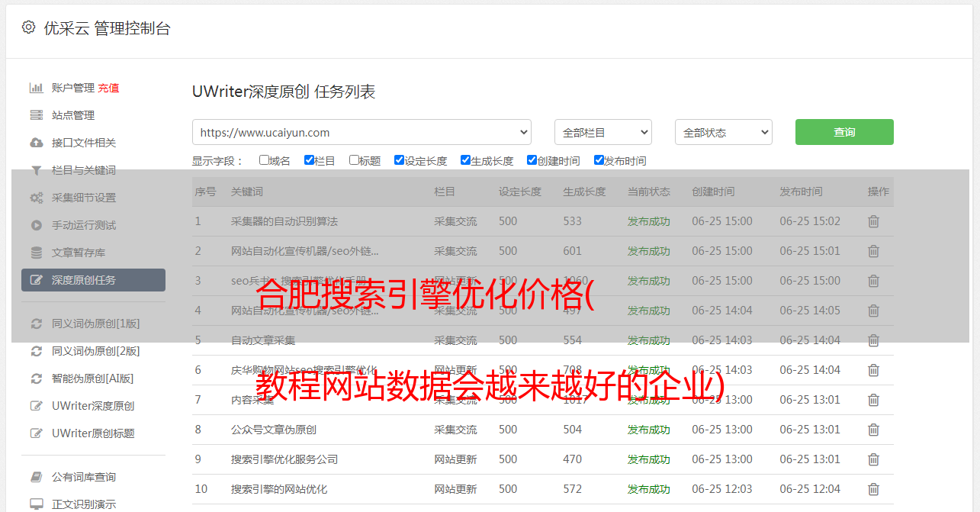Open the 全部栏目 dropdown
980x512 pixels.
click(603, 132)
